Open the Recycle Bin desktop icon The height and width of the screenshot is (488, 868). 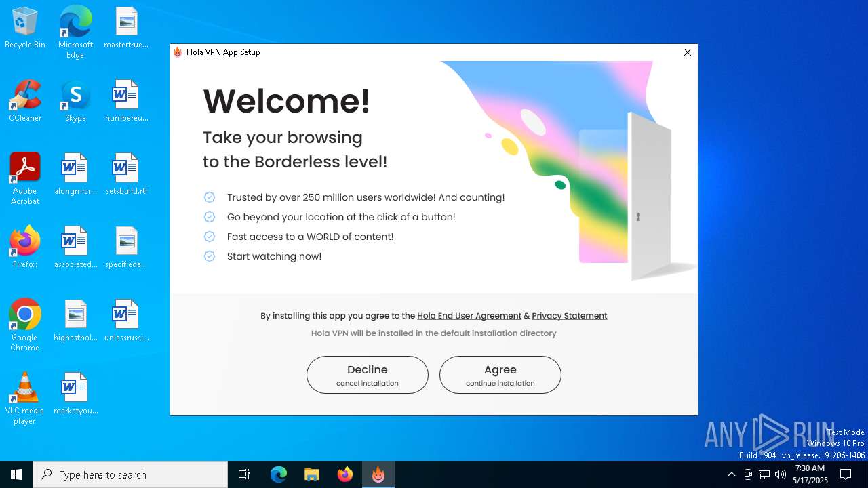coord(25,28)
